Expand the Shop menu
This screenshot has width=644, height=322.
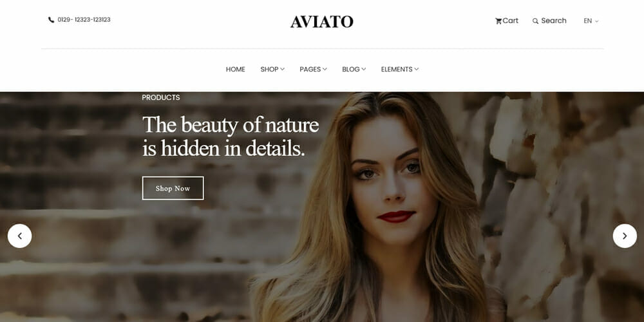point(272,70)
